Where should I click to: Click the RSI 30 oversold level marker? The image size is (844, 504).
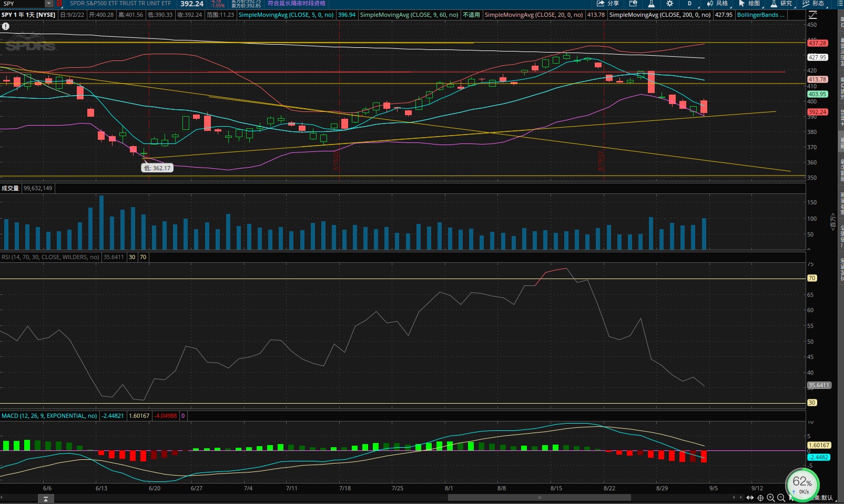pyautogui.click(x=812, y=403)
